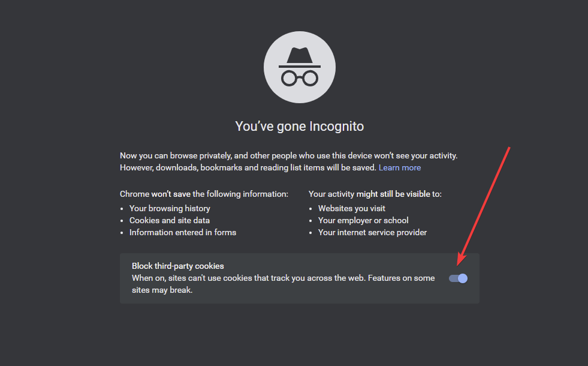588x366 pixels.
Task: Select "Your employer or school" list item
Action: point(363,220)
